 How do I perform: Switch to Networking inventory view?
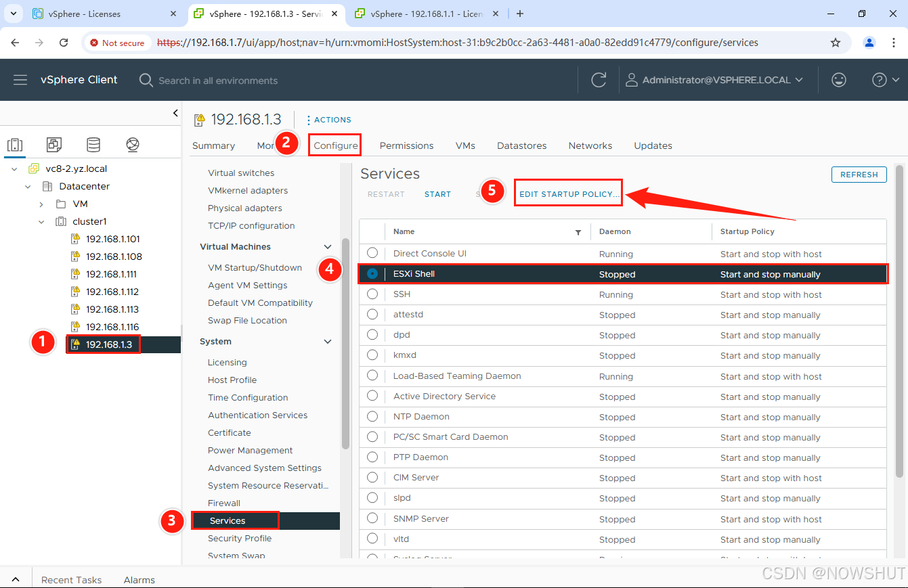coord(133,145)
